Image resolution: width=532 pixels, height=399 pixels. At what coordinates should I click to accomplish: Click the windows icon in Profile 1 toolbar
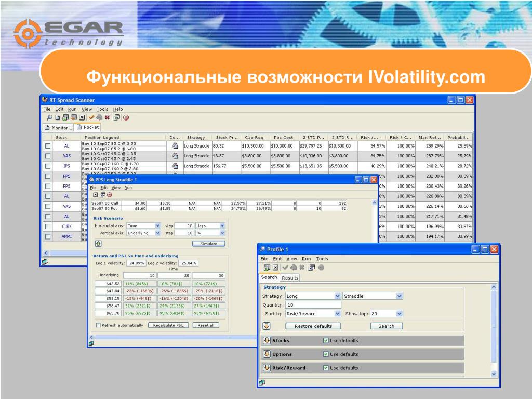312,268
